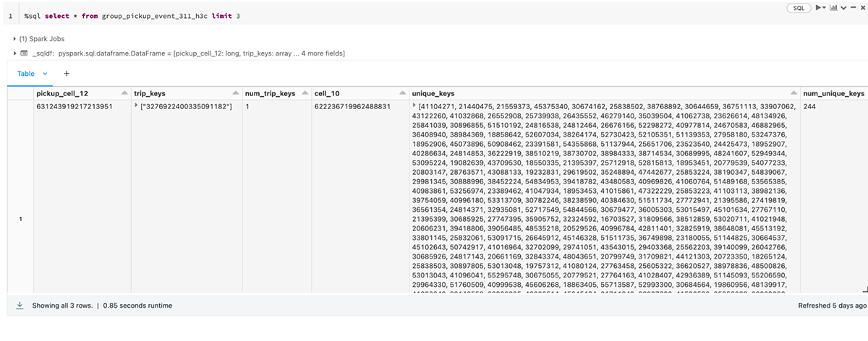The height and width of the screenshot is (341, 868).
Task: Sort the trip_keys column using its arrow
Action: [x=236, y=94]
